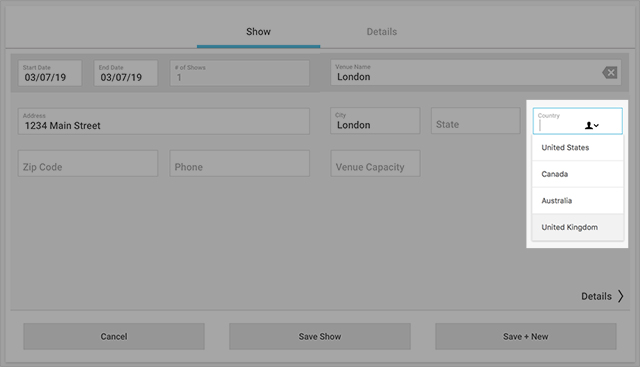Click the Start Date field
The width and height of the screenshot is (640, 367).
(50, 73)
